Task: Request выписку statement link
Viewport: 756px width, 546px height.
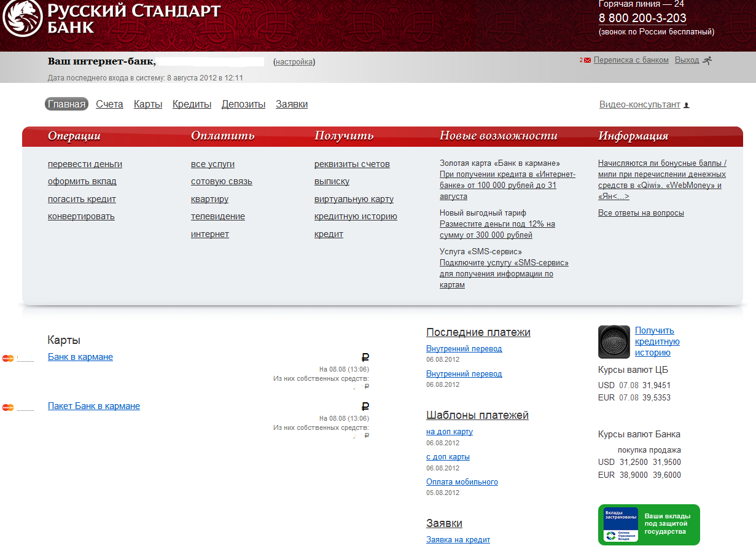Action: click(x=332, y=181)
